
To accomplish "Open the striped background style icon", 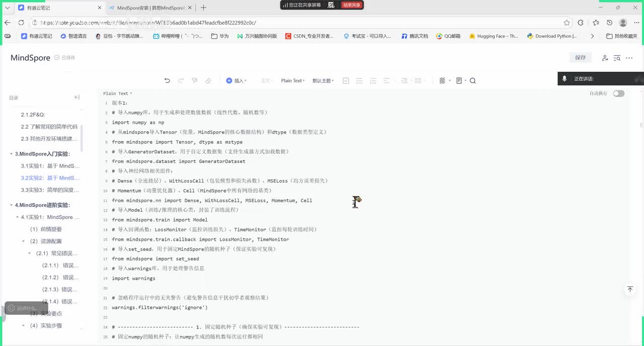I will coord(443,80).
